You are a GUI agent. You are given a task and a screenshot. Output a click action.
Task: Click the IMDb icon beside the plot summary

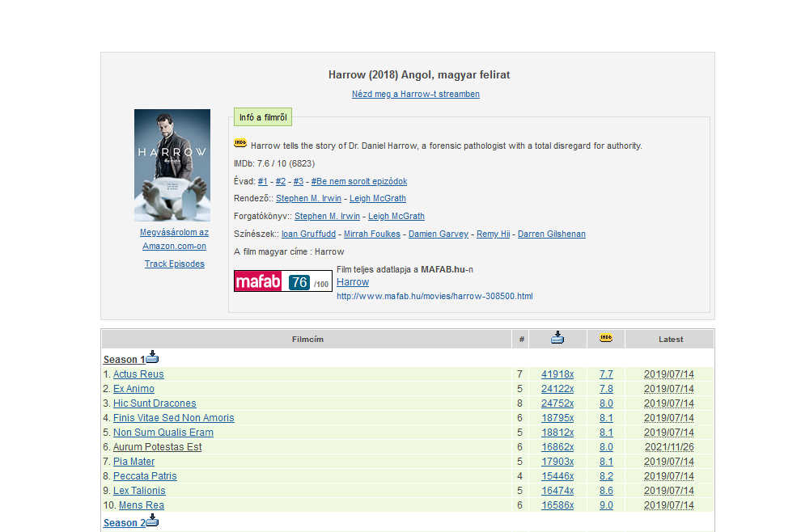(240, 143)
